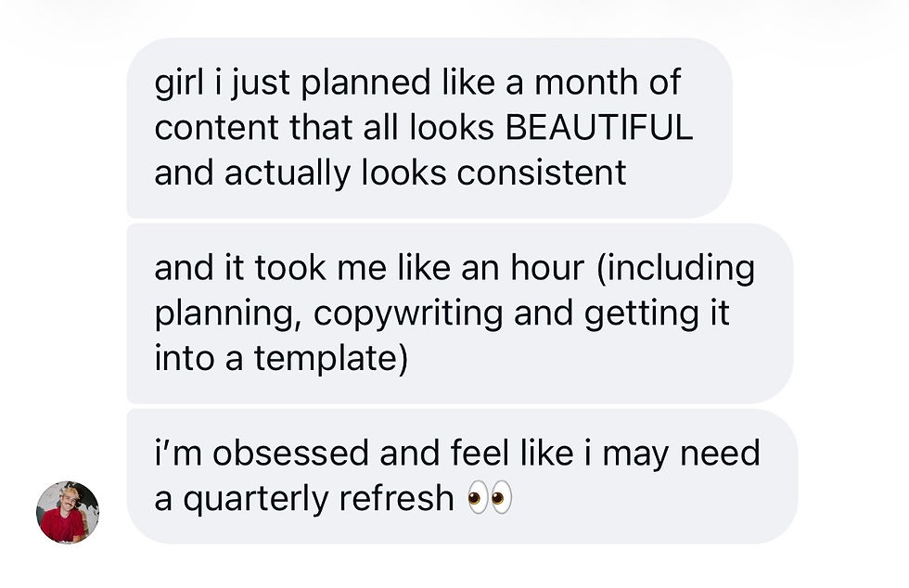Click the word refresh before the emoji
909x588 pixels.
click(x=396, y=498)
